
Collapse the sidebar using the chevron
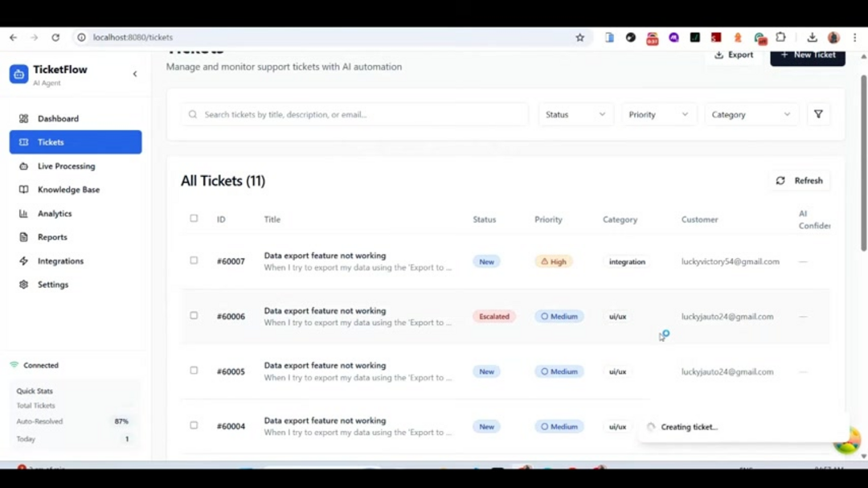click(x=135, y=74)
